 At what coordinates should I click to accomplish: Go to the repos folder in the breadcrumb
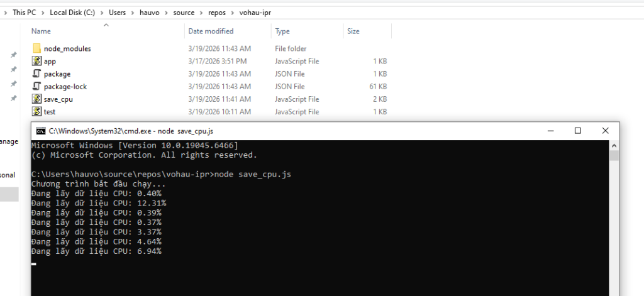[217, 13]
